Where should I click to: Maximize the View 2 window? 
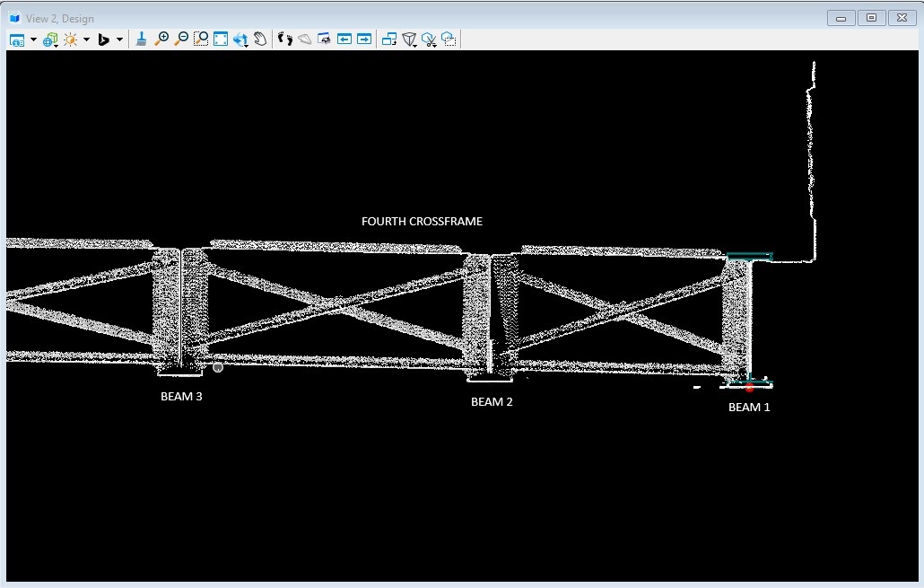[871, 18]
